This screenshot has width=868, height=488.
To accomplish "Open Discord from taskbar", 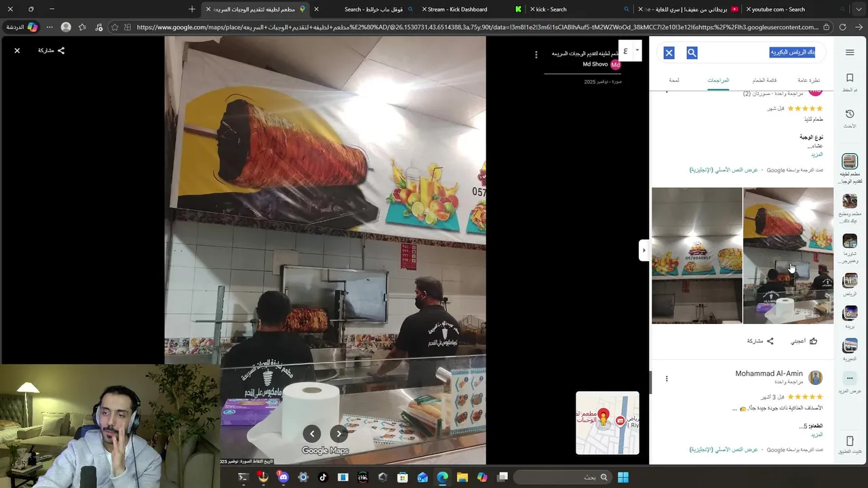I will point(283,477).
